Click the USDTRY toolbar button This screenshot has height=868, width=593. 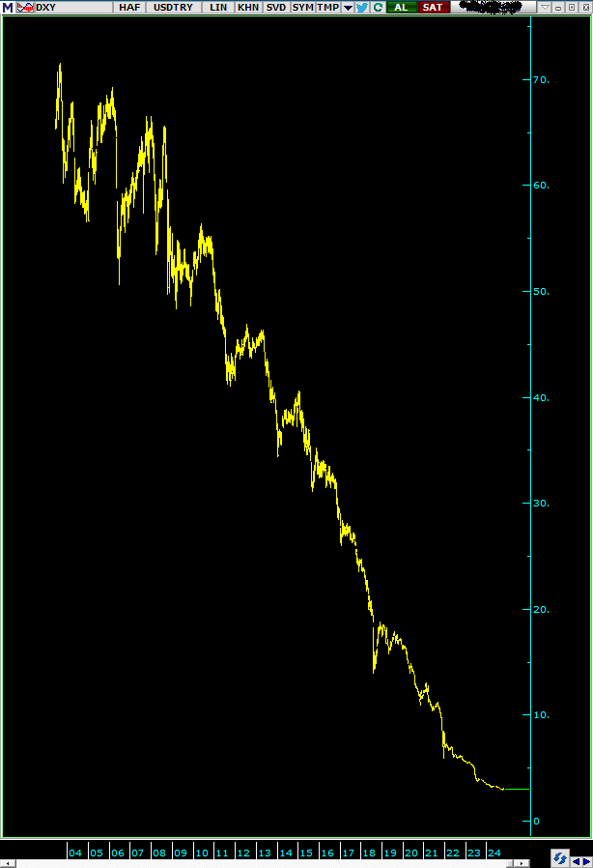click(174, 7)
